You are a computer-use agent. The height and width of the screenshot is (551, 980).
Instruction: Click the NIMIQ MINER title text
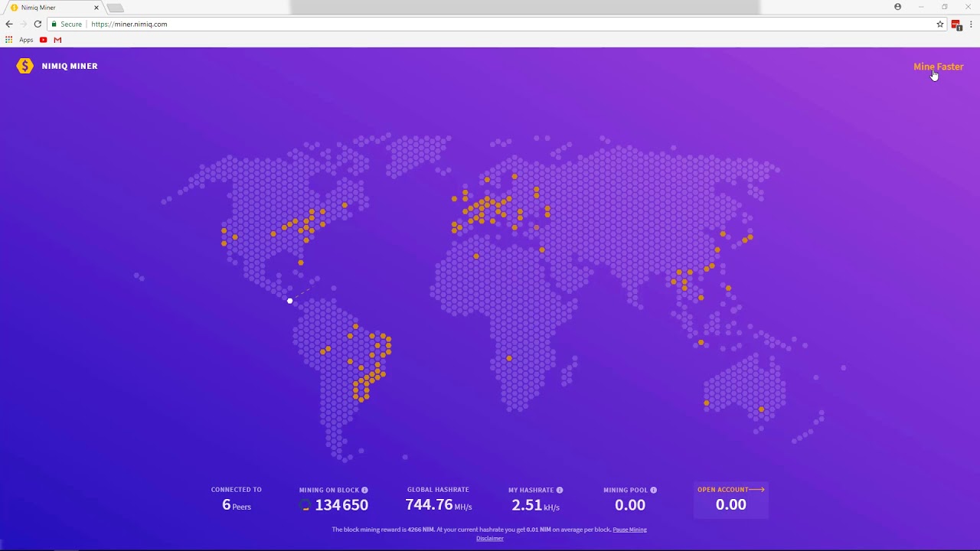coord(70,66)
